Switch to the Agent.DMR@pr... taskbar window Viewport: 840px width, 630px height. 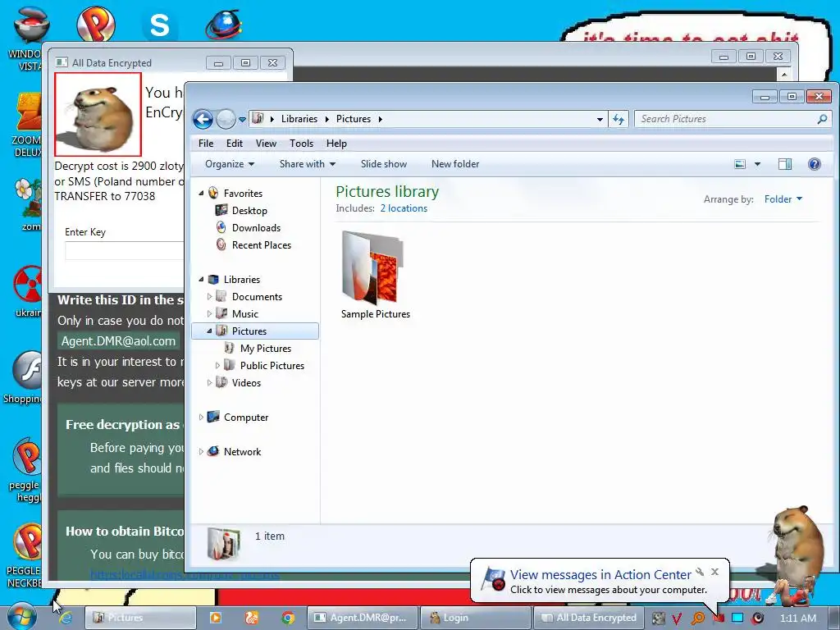click(x=362, y=618)
